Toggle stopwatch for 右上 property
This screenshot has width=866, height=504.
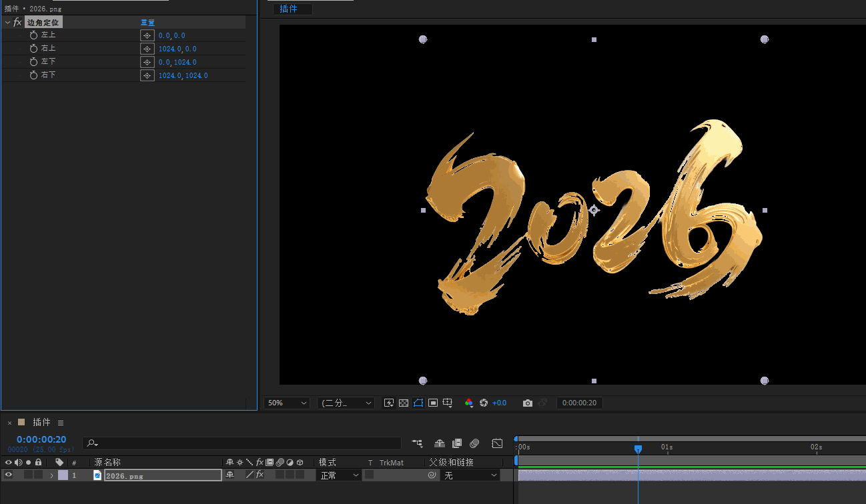coord(33,48)
